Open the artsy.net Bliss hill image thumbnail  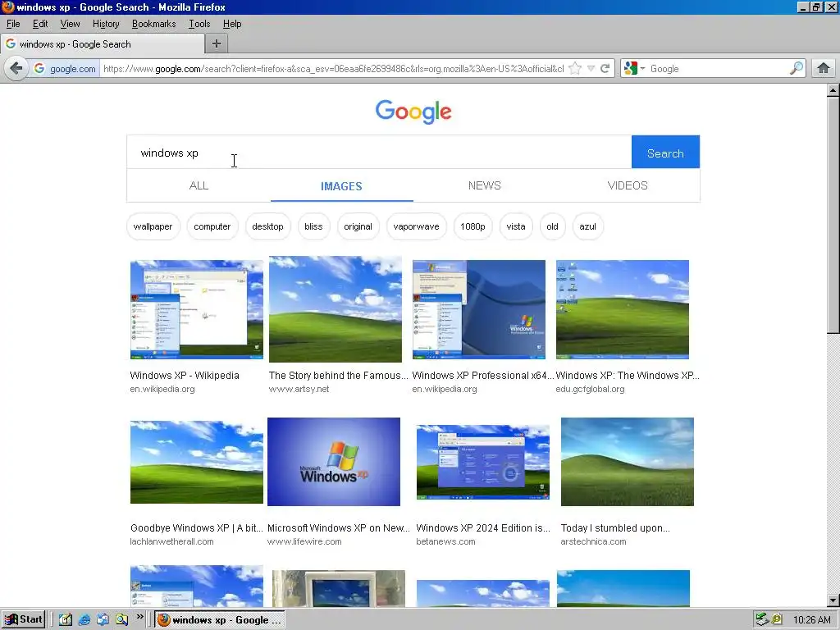click(x=336, y=309)
